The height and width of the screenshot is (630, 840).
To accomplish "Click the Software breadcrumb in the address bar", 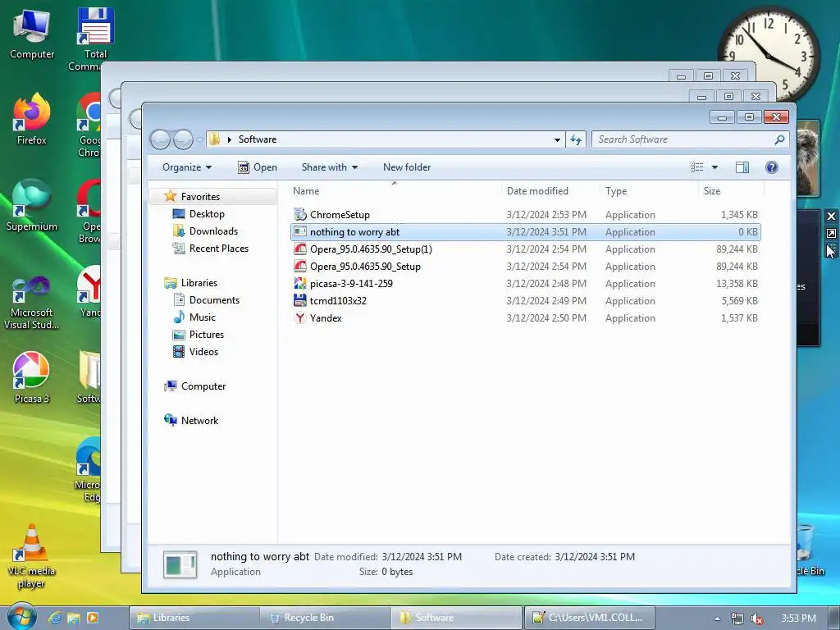I will click(258, 139).
